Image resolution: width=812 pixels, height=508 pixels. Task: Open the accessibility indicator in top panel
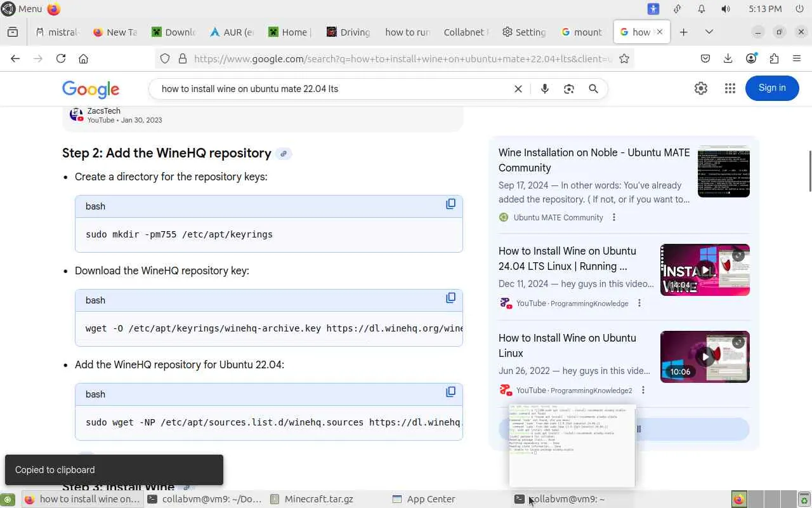coord(653,9)
